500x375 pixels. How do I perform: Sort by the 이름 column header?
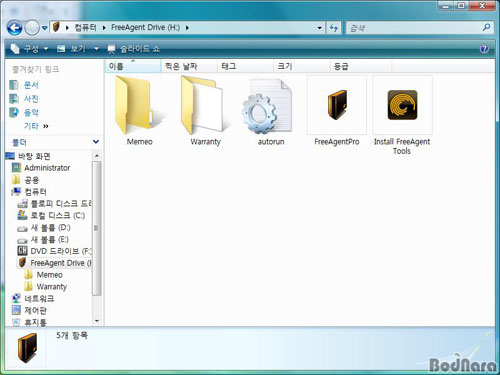click(133, 66)
